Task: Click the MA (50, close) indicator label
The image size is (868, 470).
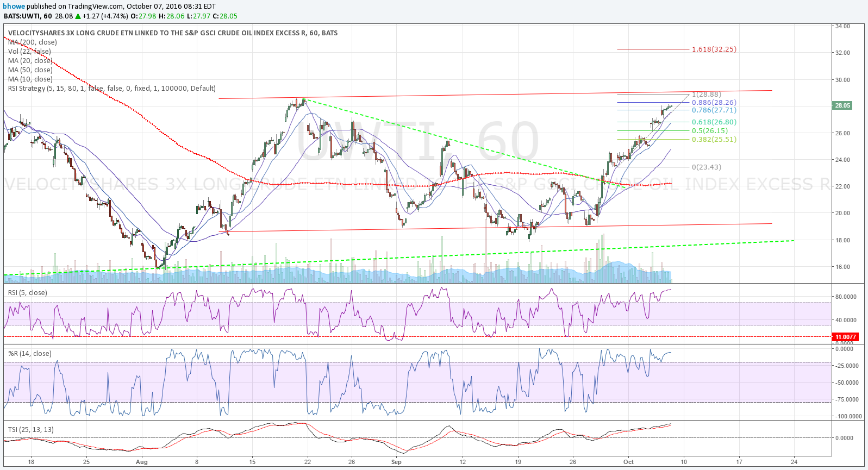Action: [x=30, y=70]
